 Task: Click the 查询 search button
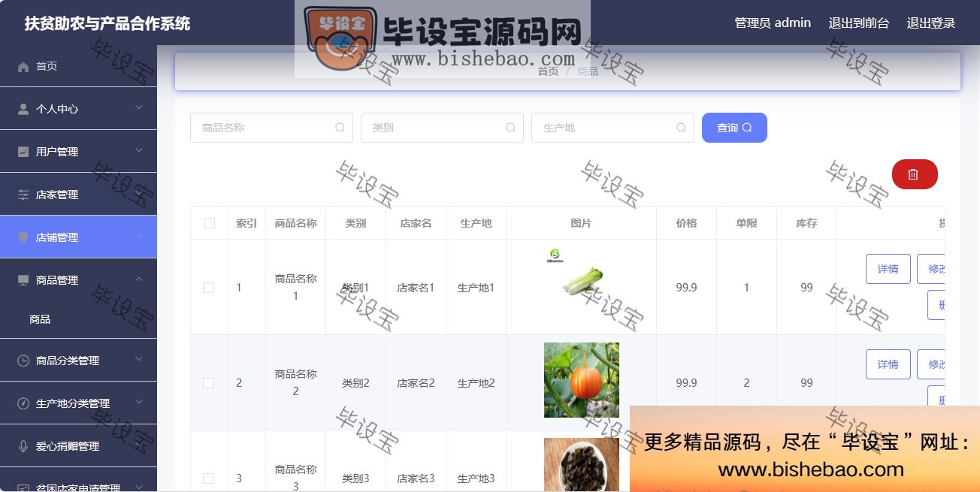734,128
